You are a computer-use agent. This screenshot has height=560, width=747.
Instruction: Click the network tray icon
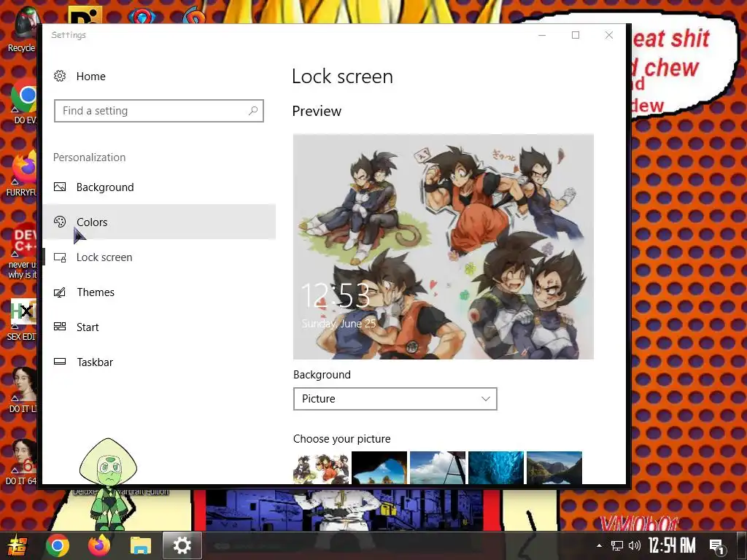coord(617,545)
